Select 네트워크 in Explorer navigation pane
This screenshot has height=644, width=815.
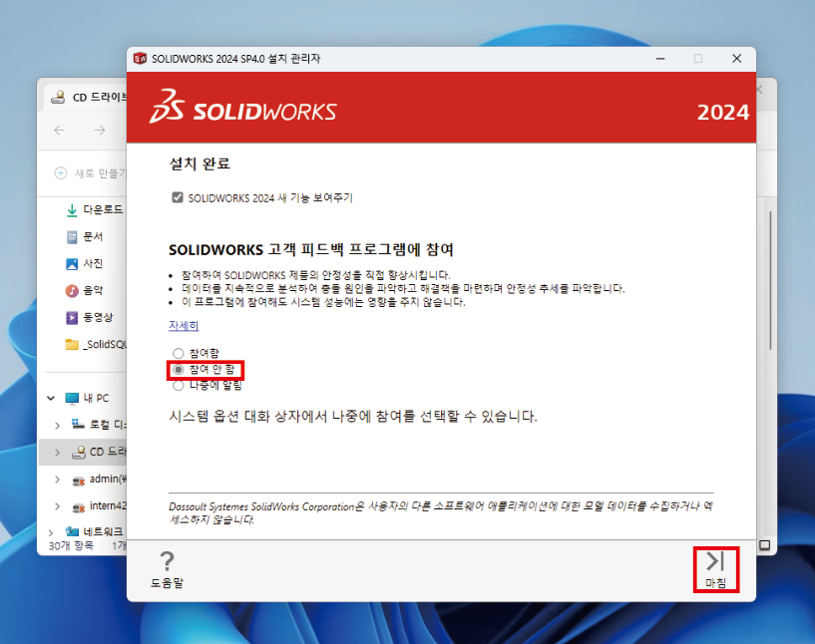click(94, 531)
